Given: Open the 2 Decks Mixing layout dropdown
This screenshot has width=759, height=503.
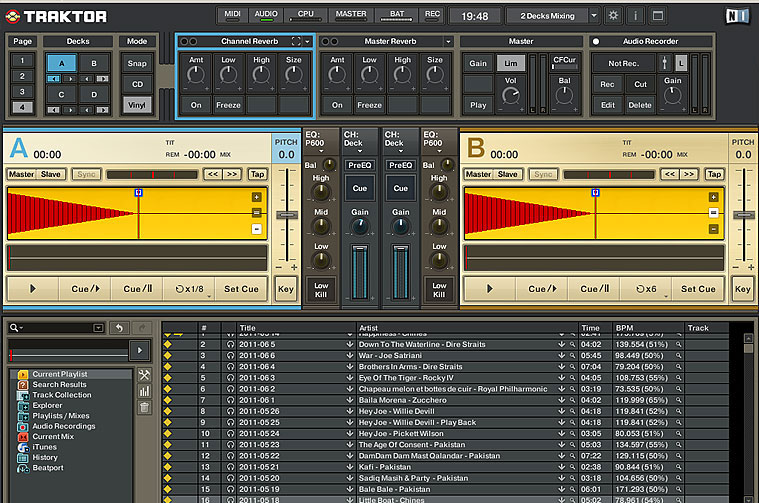Looking at the screenshot, I should [593, 15].
